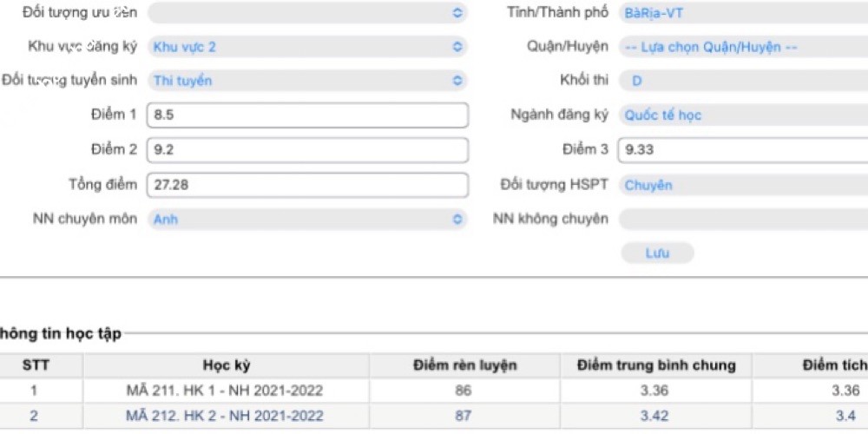Click the Điểm 1 input field
The image size is (868, 434).
pos(307,115)
